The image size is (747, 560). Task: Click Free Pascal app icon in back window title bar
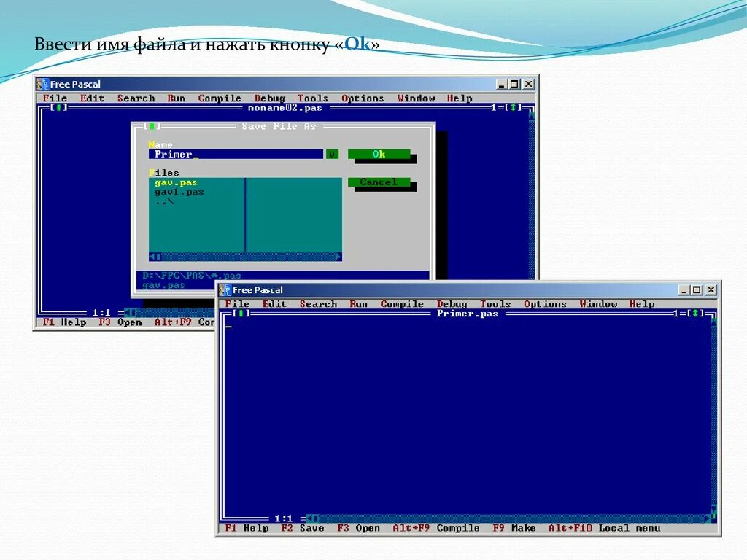[43, 85]
